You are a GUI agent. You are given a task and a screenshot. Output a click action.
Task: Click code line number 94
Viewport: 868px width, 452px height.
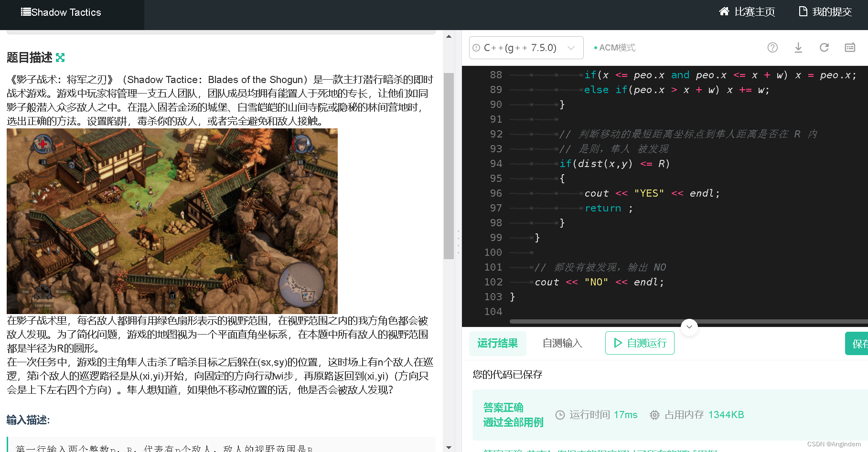(496, 164)
